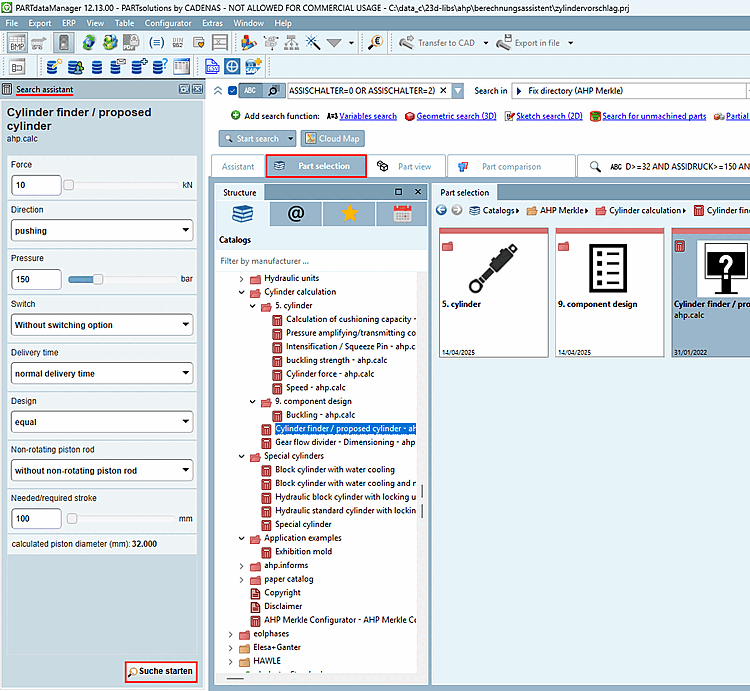Toggle the ABC text search mode button
This screenshot has height=691, width=750.
[x=250, y=90]
